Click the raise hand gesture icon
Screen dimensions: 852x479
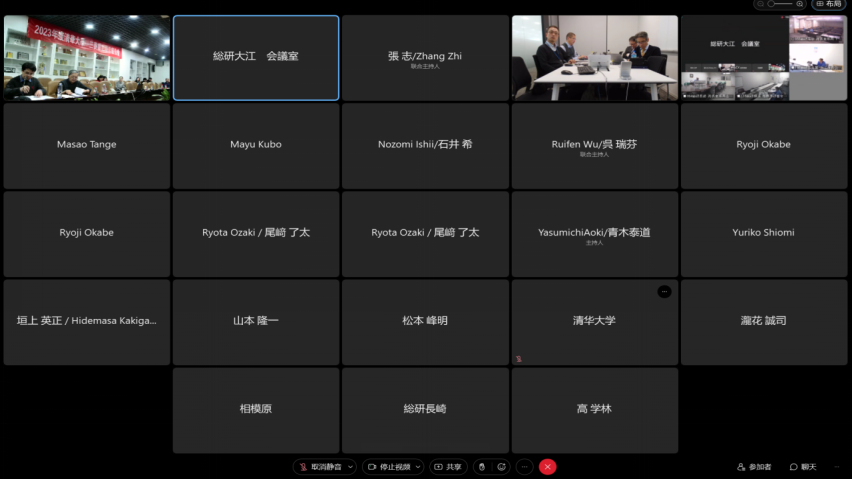pyautogui.click(x=481, y=467)
